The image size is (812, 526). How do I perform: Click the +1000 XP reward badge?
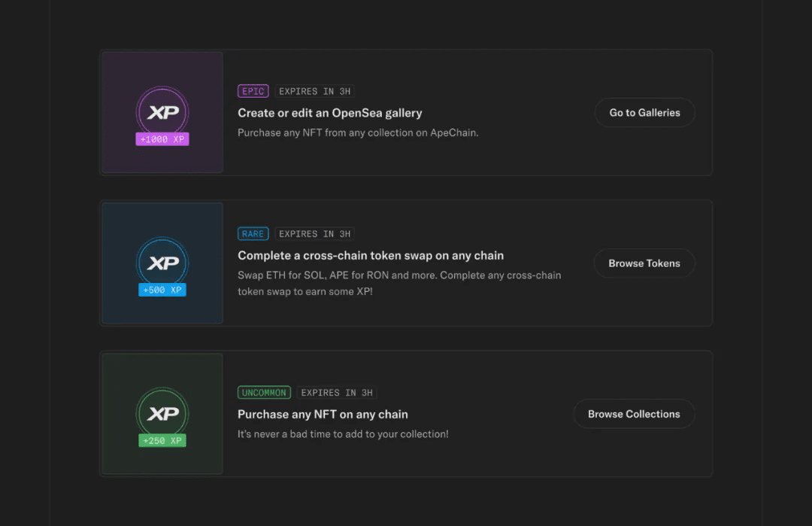point(162,139)
